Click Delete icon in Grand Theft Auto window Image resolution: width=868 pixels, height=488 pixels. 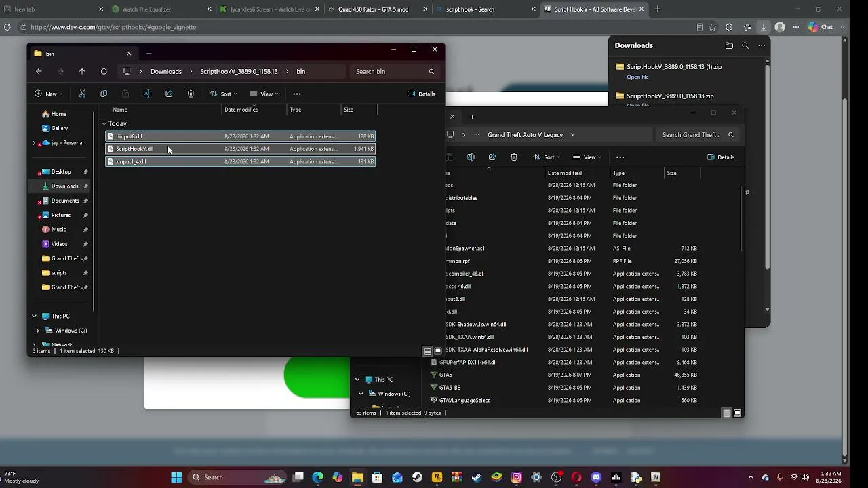(x=514, y=157)
